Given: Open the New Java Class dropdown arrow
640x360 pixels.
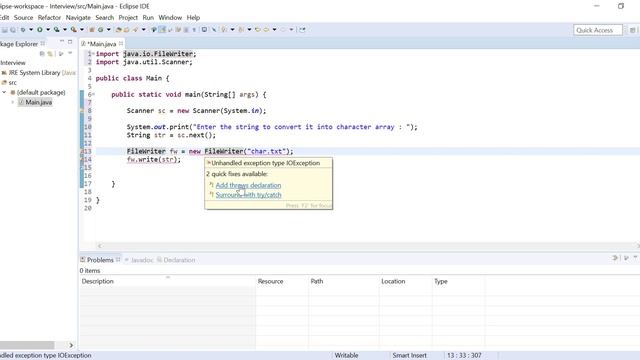Looking at the screenshot, I should (x=109, y=29).
